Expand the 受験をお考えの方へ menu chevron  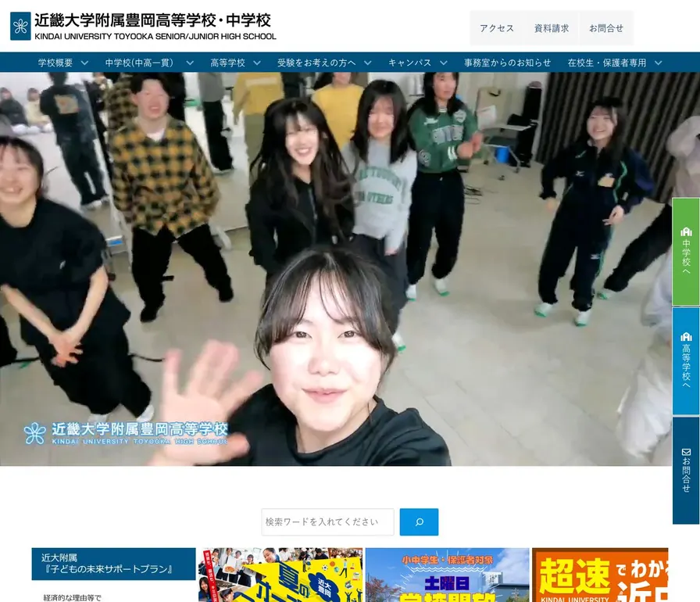coord(367,63)
